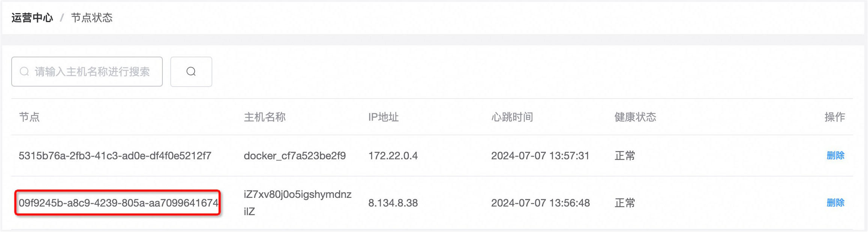Click 删除 for node 09f9245b-a8c9-4239-805a-aa7099641674
Viewport: 868px width, 232px height.
click(835, 203)
